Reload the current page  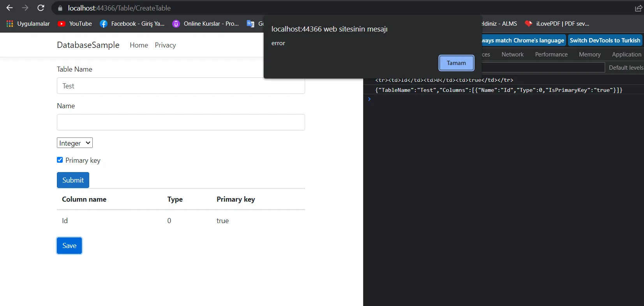[x=41, y=8]
